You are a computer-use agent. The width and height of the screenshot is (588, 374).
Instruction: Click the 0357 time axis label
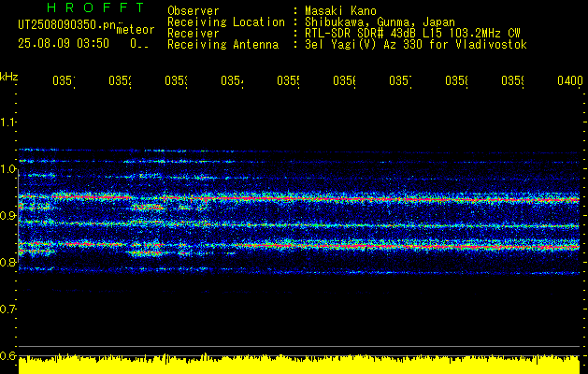[x=400, y=81]
